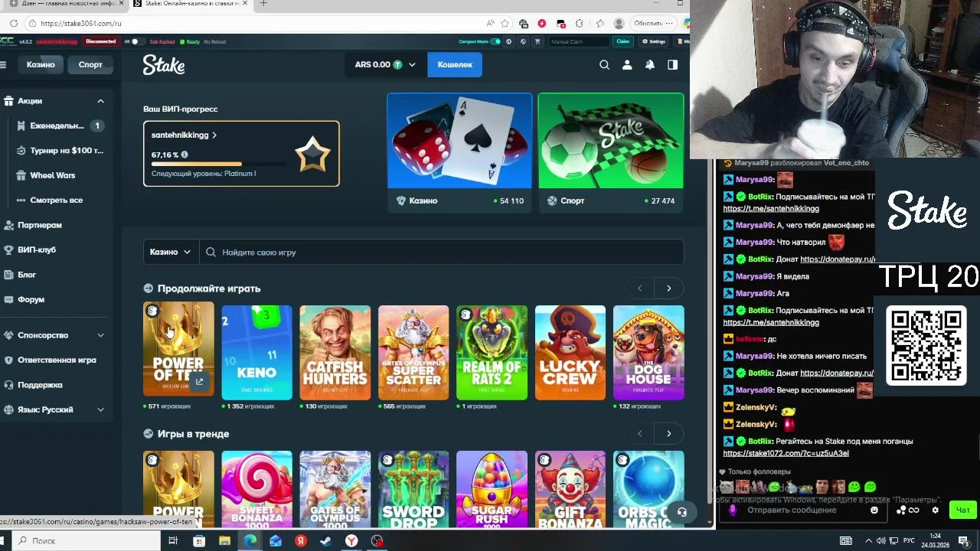
Task: Click the green Чат button
Action: coord(963,510)
